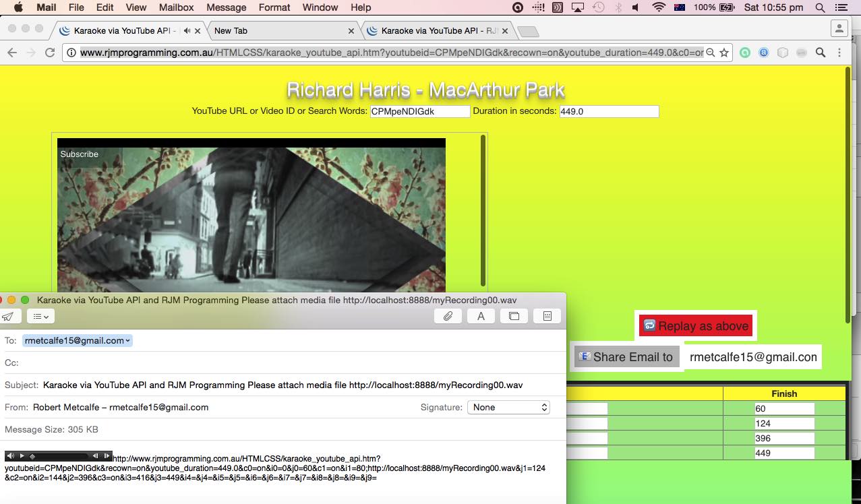Click the zoom magnifier icon in address bar
This screenshot has height=504, width=861.
coord(710,52)
